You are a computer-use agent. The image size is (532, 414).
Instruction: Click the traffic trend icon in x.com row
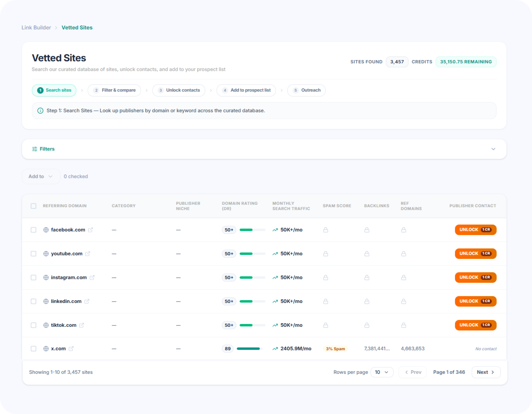[x=275, y=349]
